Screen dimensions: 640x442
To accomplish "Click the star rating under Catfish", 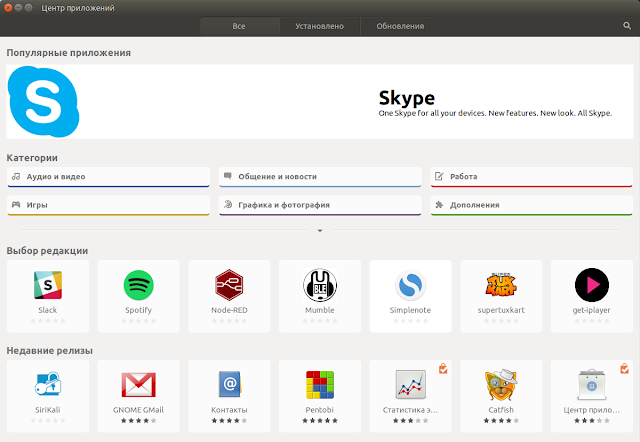I will point(501,421).
